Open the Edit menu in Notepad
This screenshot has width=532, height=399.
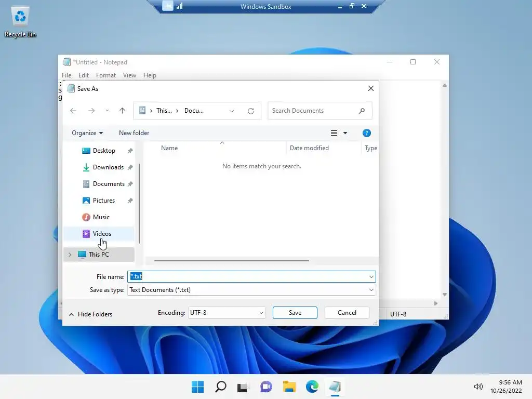point(84,75)
